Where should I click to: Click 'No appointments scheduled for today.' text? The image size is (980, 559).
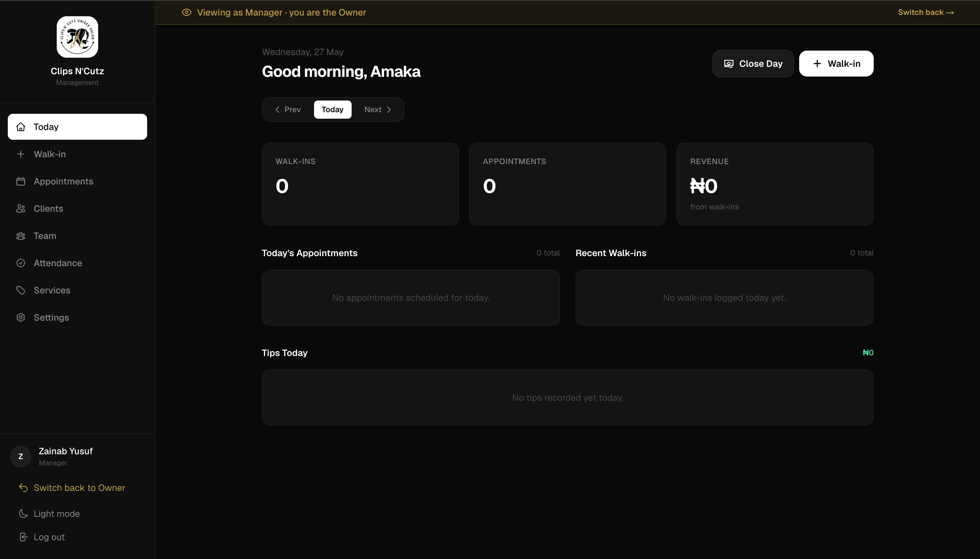click(411, 298)
